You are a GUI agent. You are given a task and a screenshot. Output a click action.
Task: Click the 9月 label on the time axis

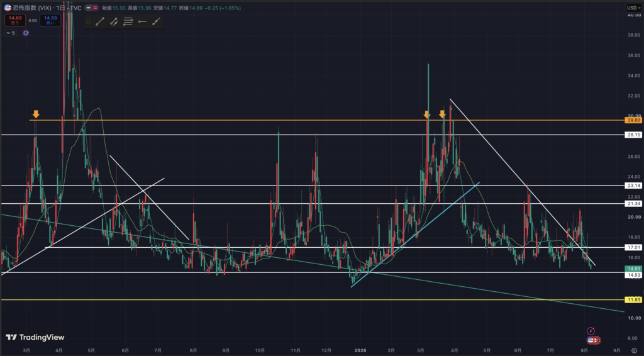(x=616, y=350)
